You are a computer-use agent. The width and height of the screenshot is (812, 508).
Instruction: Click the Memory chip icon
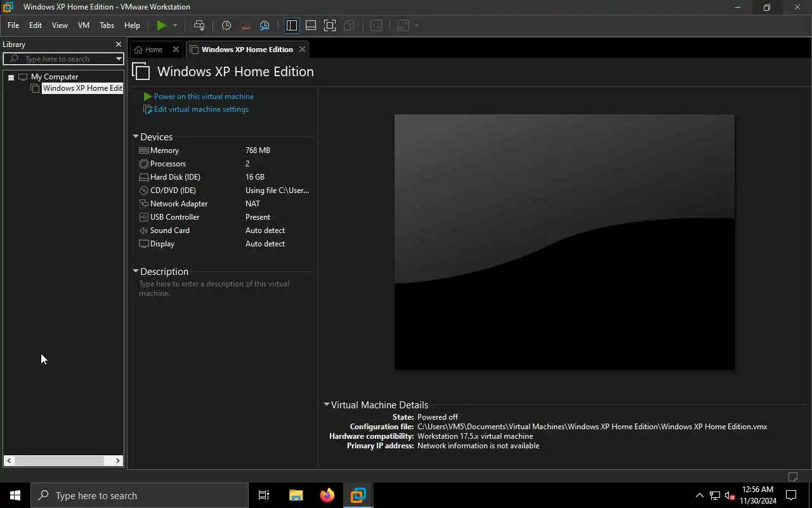pos(144,150)
